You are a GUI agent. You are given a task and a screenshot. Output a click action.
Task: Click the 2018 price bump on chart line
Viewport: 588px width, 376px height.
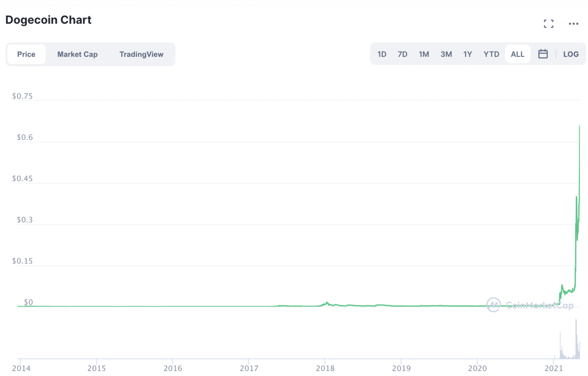pyautogui.click(x=326, y=303)
